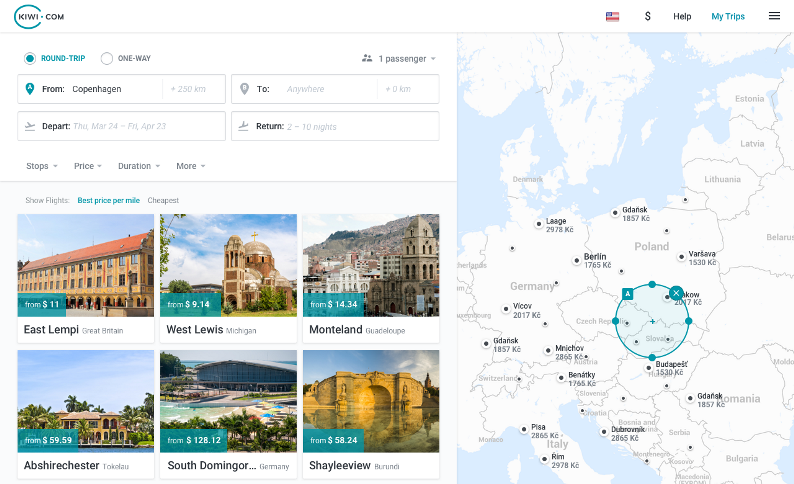Sort by Best price per mile
The width and height of the screenshot is (794, 484).
[x=110, y=200]
